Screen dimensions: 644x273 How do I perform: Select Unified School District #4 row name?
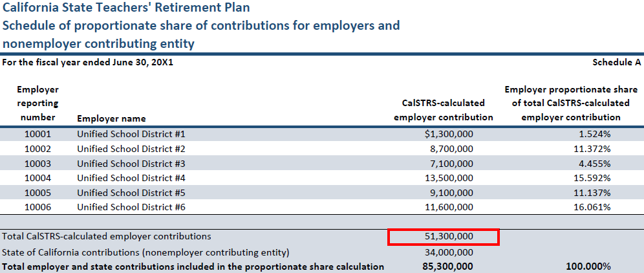tap(131, 178)
